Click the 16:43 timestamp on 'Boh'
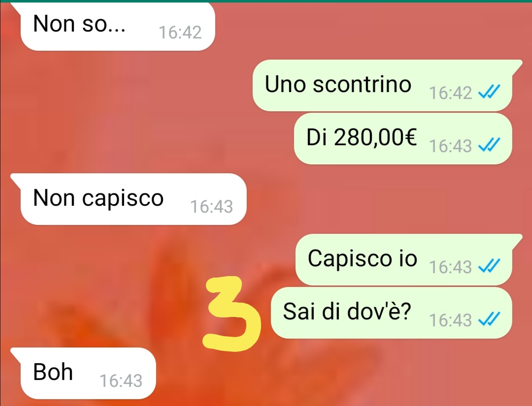Screen dimensions: 532x406 pos(121,381)
